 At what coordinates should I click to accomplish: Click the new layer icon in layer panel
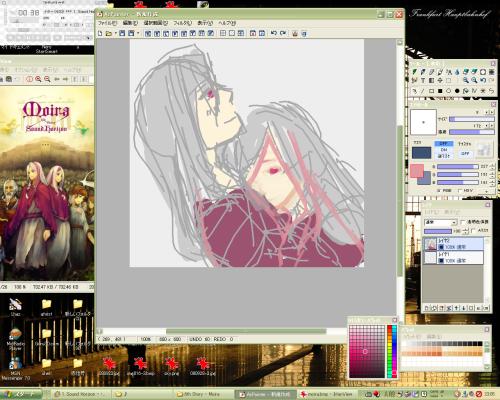(x=427, y=308)
